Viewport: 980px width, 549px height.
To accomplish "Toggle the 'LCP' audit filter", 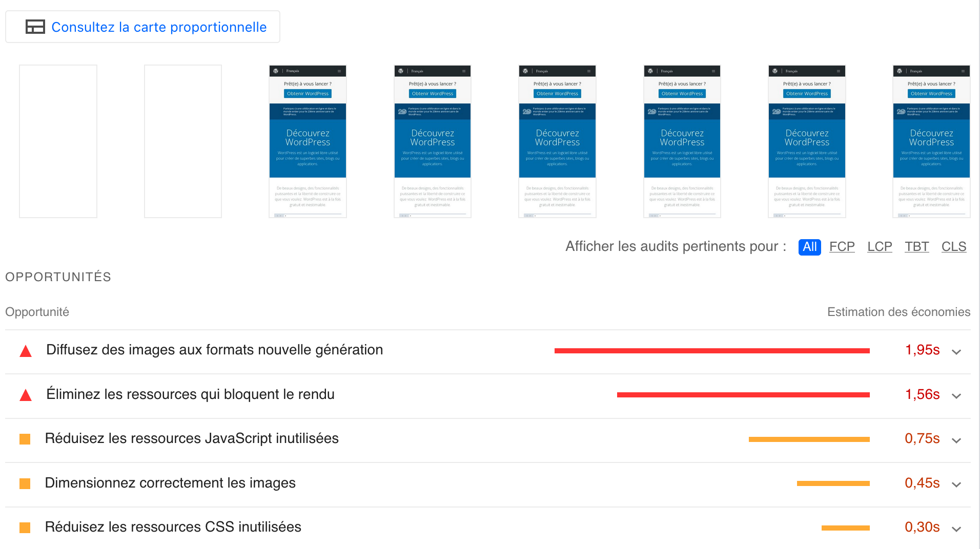I will click(880, 246).
